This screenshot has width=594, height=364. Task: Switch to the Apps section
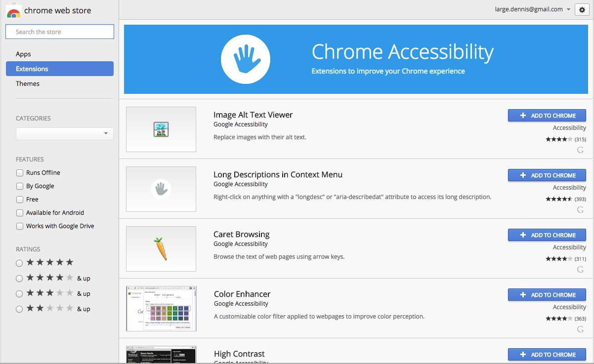[23, 54]
